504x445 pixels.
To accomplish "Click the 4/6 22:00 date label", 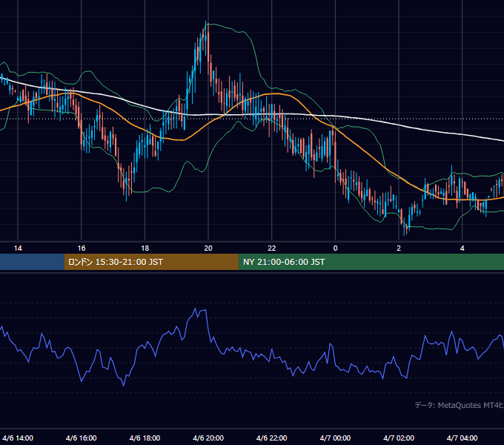I will click(272, 438).
